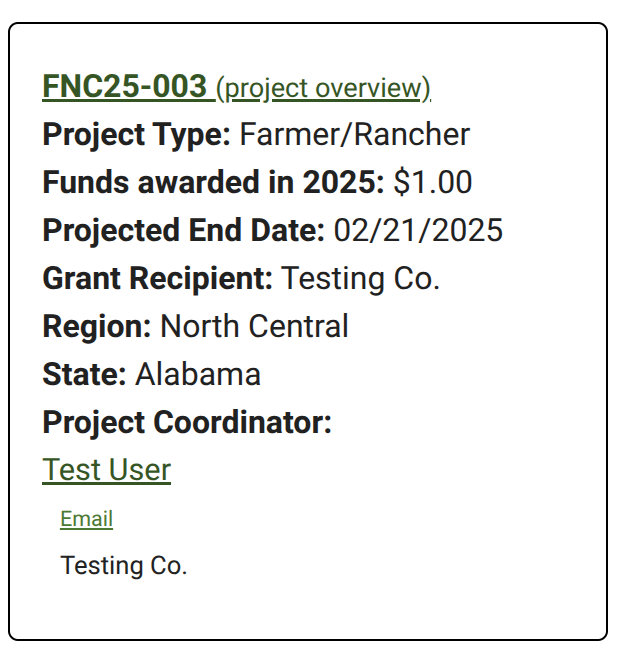Viewport: 618px width, 651px height.
Task: Click the 'Projected End Date:' label
Action: point(183,231)
